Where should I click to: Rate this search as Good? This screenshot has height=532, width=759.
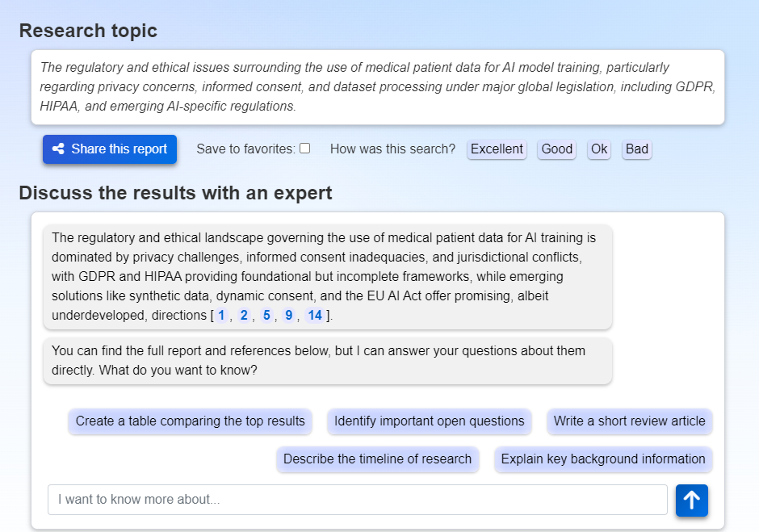556,149
